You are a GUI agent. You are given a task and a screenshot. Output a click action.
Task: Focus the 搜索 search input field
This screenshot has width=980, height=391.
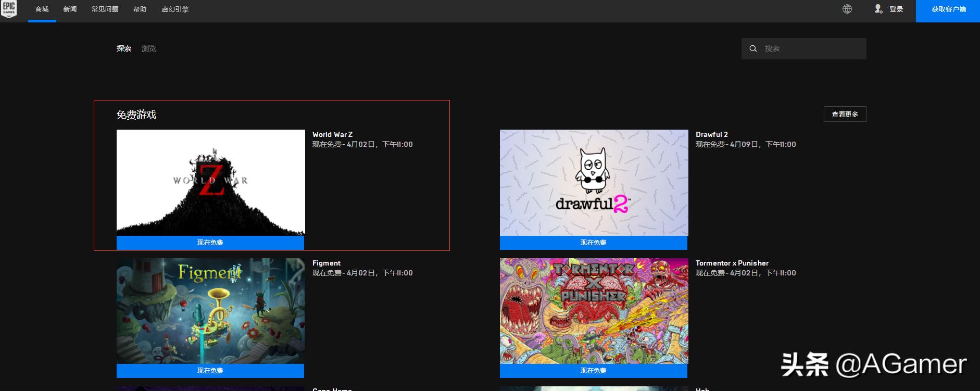(804, 48)
